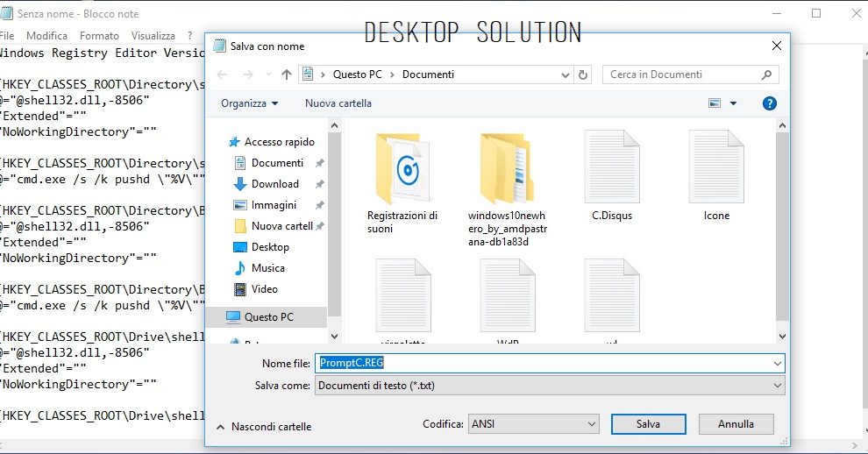Click the pin icon next to Download
This screenshot has width=868, height=454.
coord(319,184)
